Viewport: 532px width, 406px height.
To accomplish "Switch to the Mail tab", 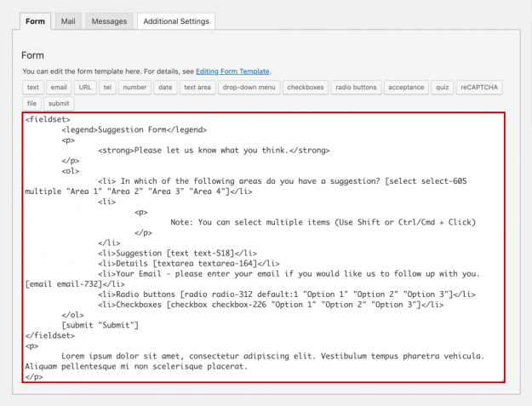I will coord(68,21).
